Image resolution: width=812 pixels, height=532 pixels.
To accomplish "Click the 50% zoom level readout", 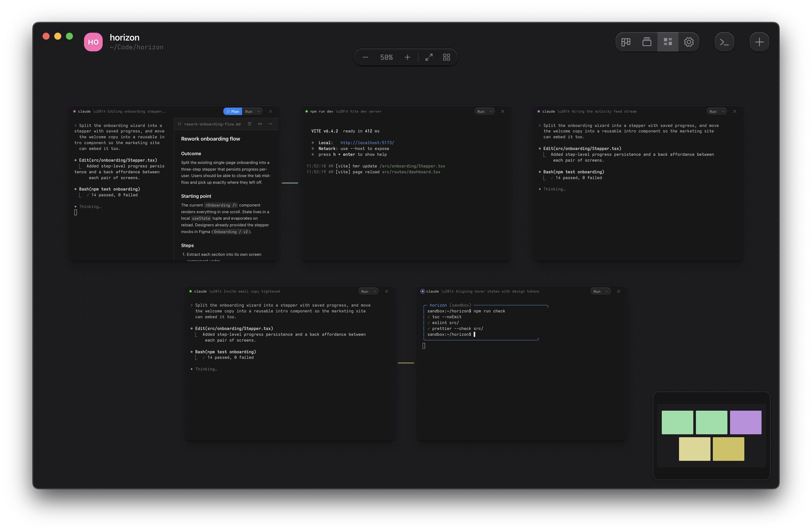I will pyautogui.click(x=386, y=57).
